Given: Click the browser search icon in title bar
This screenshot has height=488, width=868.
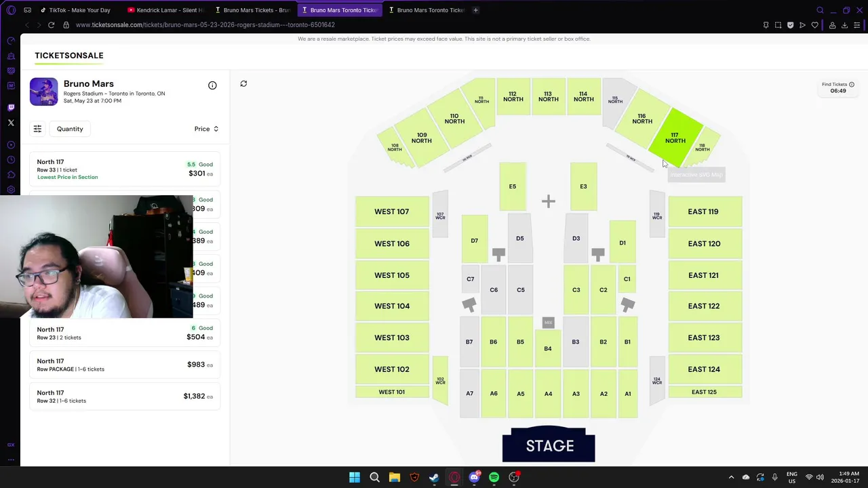Looking at the screenshot, I should tap(820, 10).
